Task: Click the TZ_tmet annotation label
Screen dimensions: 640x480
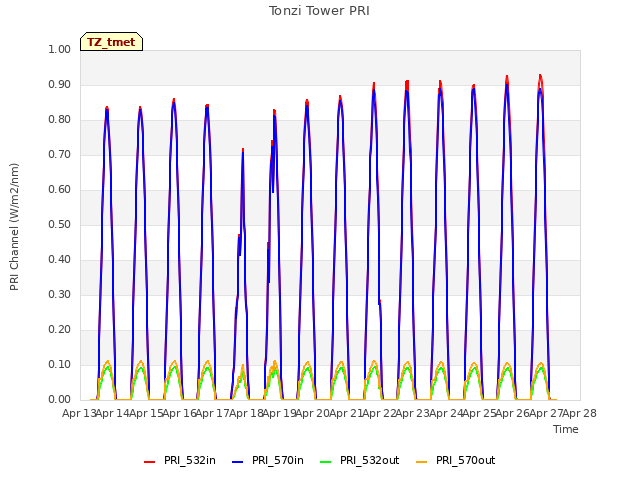Action: (111, 42)
